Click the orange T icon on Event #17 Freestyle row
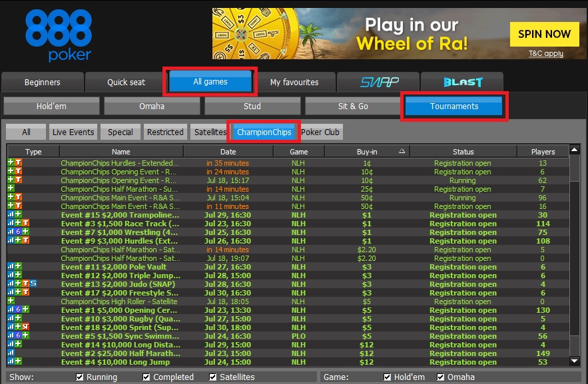588x384 pixels. click(x=25, y=292)
